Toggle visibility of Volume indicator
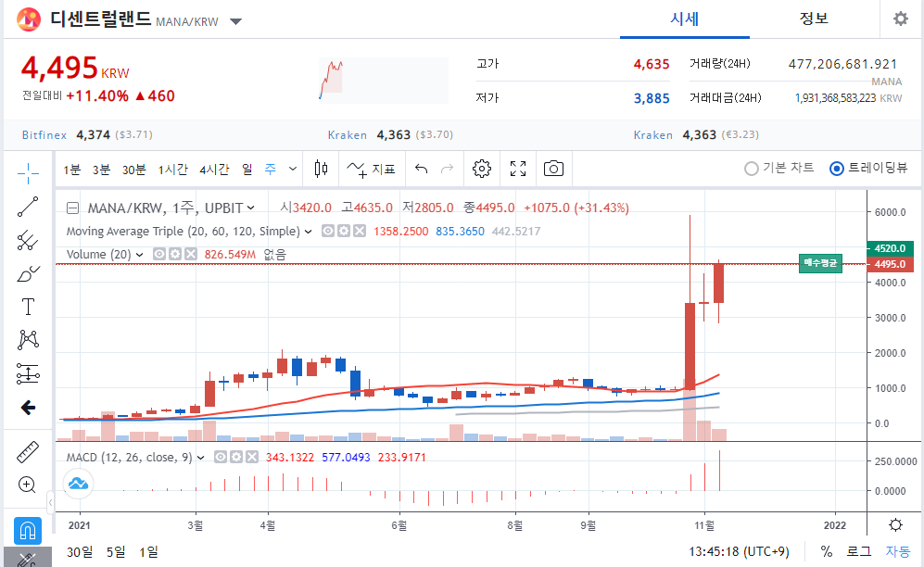Image resolution: width=924 pixels, height=567 pixels. pos(159,254)
